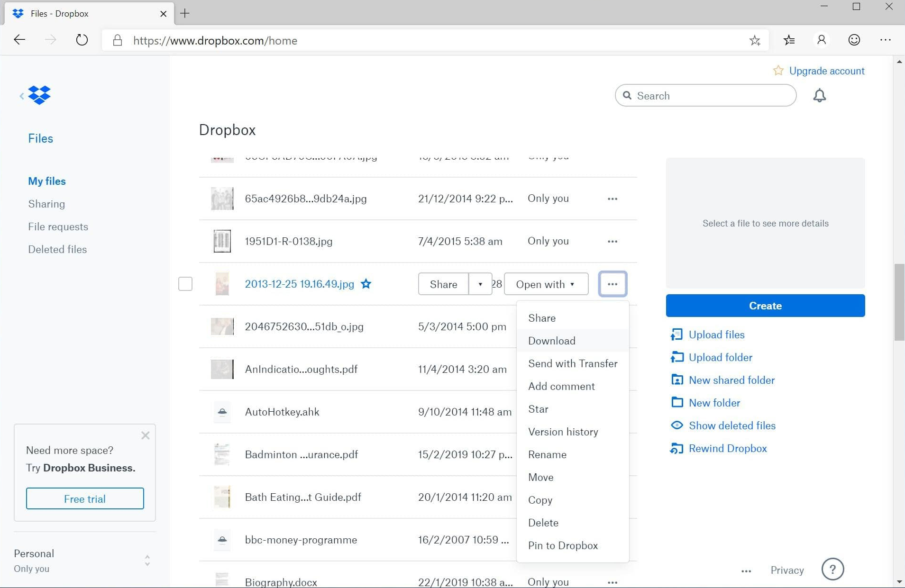Select Pin to Dropbox
The height and width of the screenshot is (588, 905).
pyautogui.click(x=573, y=545)
